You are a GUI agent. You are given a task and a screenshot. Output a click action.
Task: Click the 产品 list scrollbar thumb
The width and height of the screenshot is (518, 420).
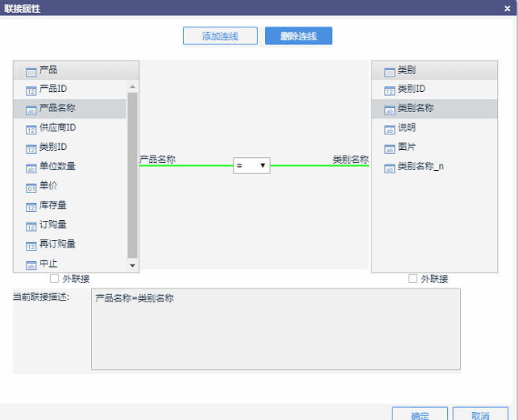coord(132,175)
